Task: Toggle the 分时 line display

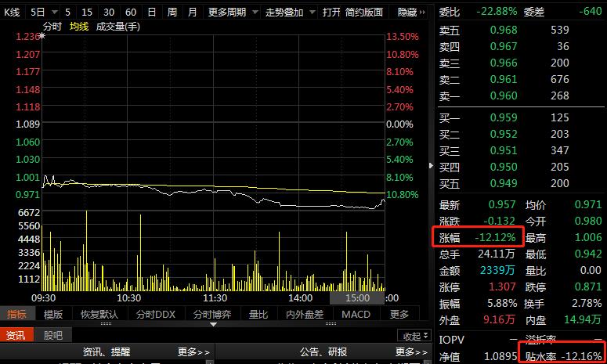Action: (x=52, y=27)
